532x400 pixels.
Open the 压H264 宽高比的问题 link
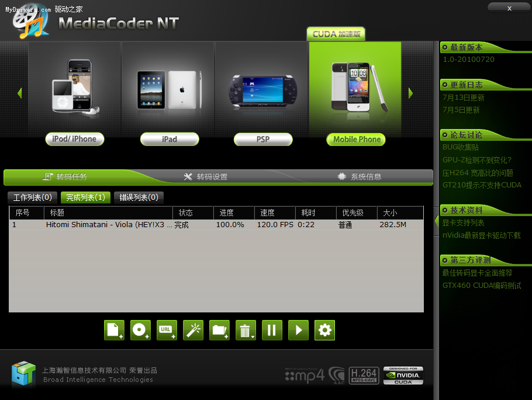[x=478, y=172]
